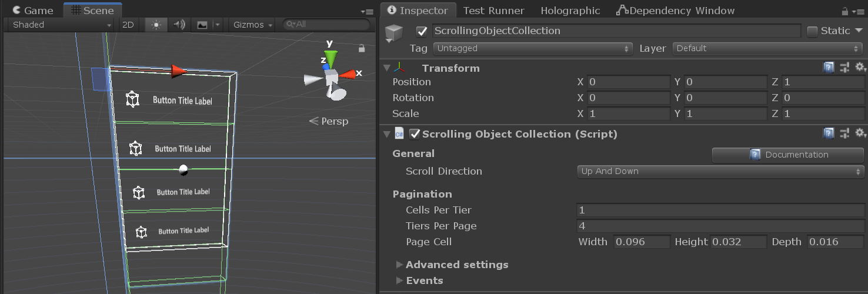868x294 pixels.
Task: Click the red X axis gizmo cone
Action: (x=348, y=74)
